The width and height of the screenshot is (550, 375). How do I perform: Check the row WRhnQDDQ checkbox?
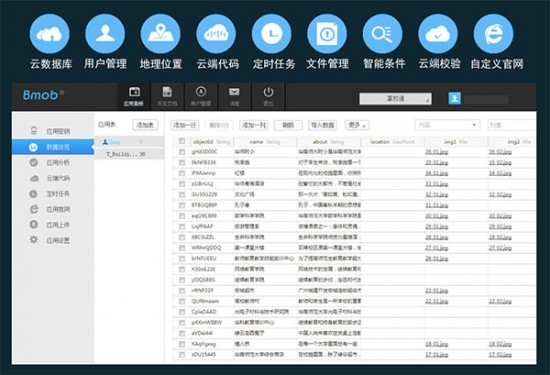pyautogui.click(x=182, y=248)
